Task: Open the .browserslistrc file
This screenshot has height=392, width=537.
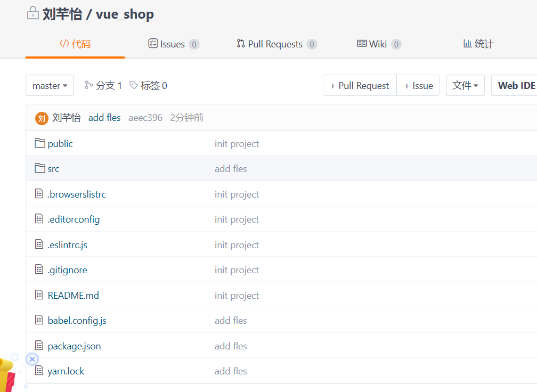Action: tap(77, 194)
